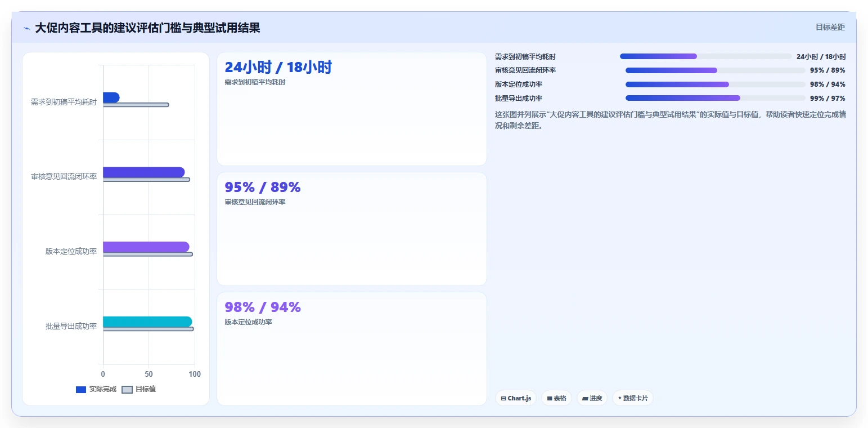The width and height of the screenshot is (868, 428).
Task: Click the 批量导出成功率 progress bar
Action: 716,98
